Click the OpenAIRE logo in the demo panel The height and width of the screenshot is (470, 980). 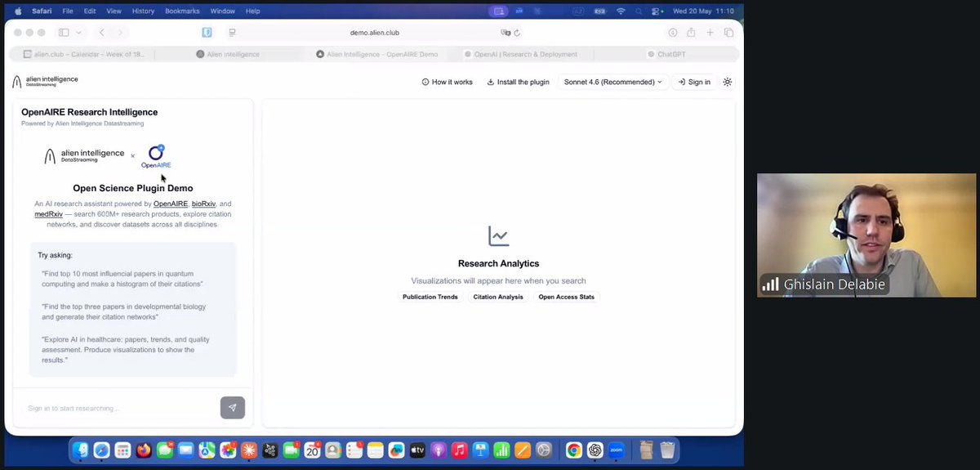coord(156,156)
